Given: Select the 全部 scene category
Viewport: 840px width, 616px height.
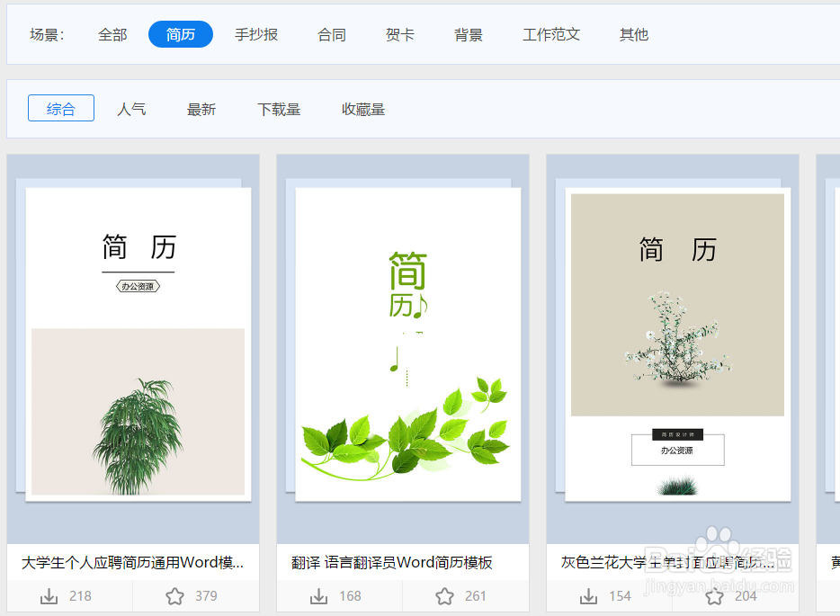Looking at the screenshot, I should click(112, 35).
